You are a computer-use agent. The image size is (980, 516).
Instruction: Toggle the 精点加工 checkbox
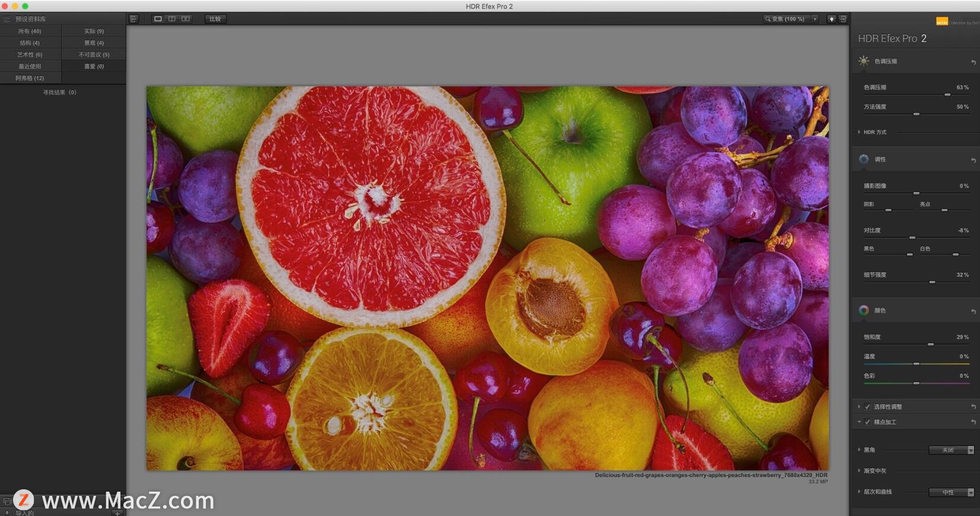point(867,422)
